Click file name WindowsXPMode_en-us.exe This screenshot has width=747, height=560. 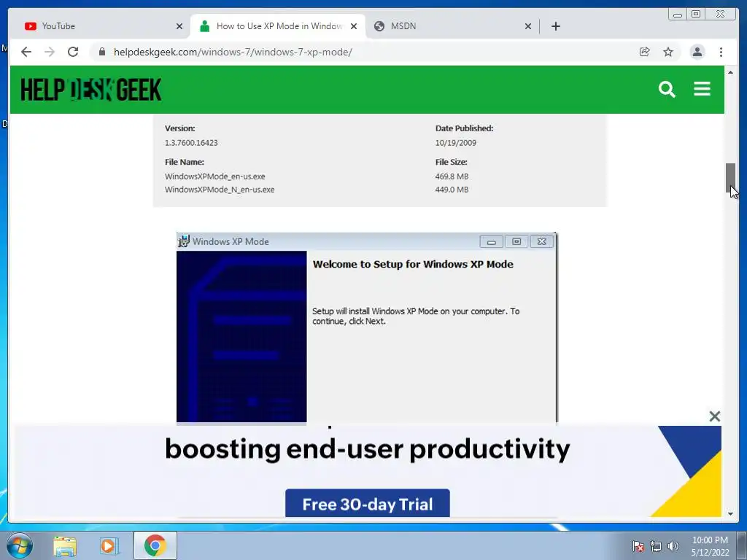pos(215,176)
